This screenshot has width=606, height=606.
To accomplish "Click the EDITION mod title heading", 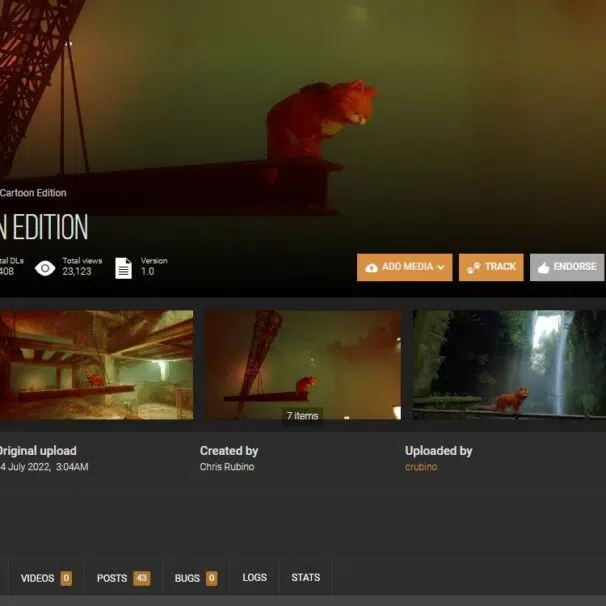I will click(44, 227).
